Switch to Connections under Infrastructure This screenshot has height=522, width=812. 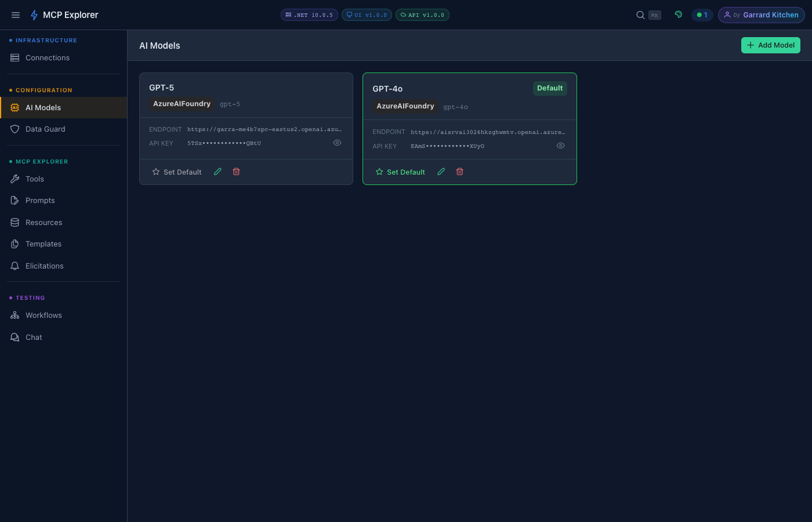click(47, 57)
